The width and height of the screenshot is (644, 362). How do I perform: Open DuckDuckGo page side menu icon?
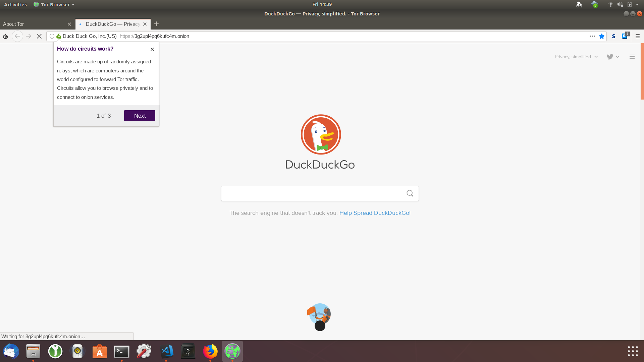[632, 57]
